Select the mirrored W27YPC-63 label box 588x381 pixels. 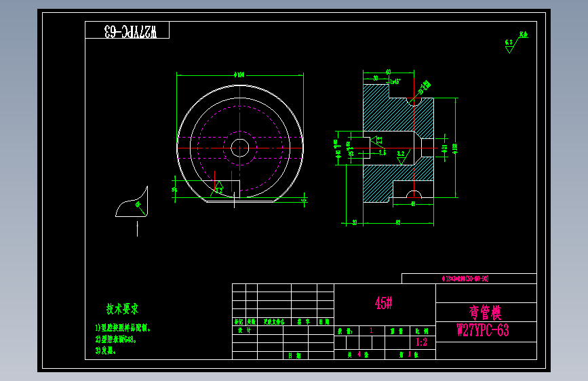click(127, 30)
